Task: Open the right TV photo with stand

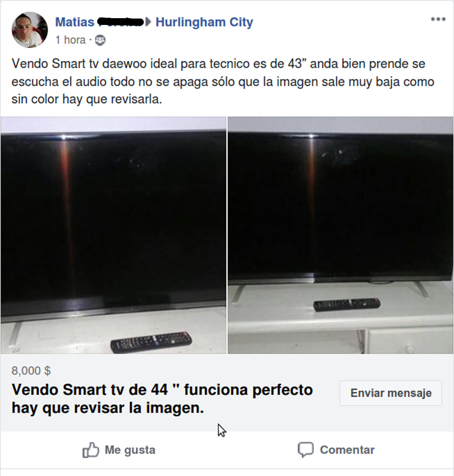Action: 340,235
